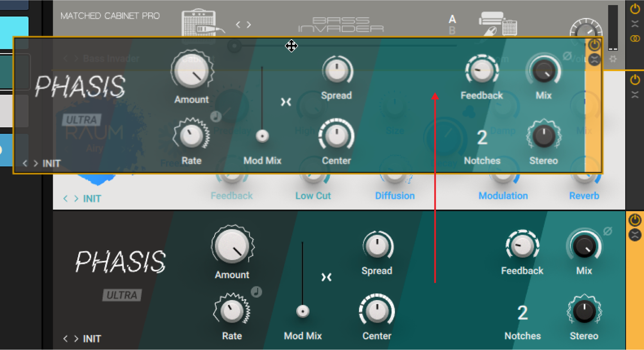
Task: Select previous cabinet with left arrow
Action: coord(238,25)
